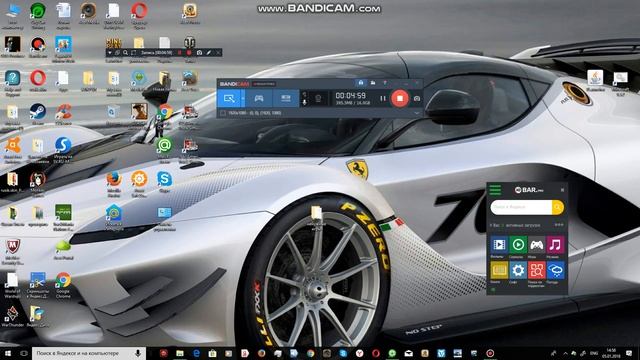
Task: Open the Bandicam output folder icon
Action: tap(373, 83)
